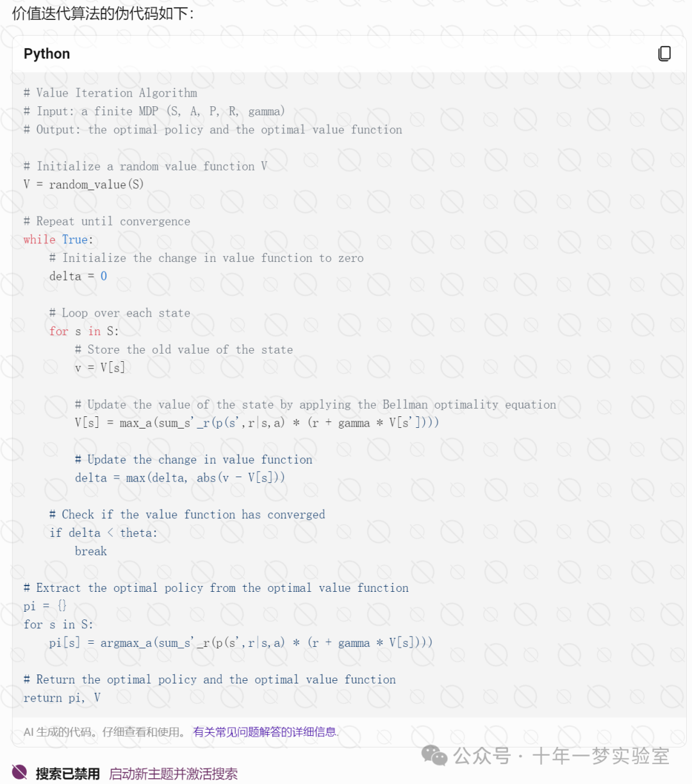Click the for s in S loop line
Image resolution: width=692 pixels, height=784 pixels.
pyautogui.click(x=84, y=331)
